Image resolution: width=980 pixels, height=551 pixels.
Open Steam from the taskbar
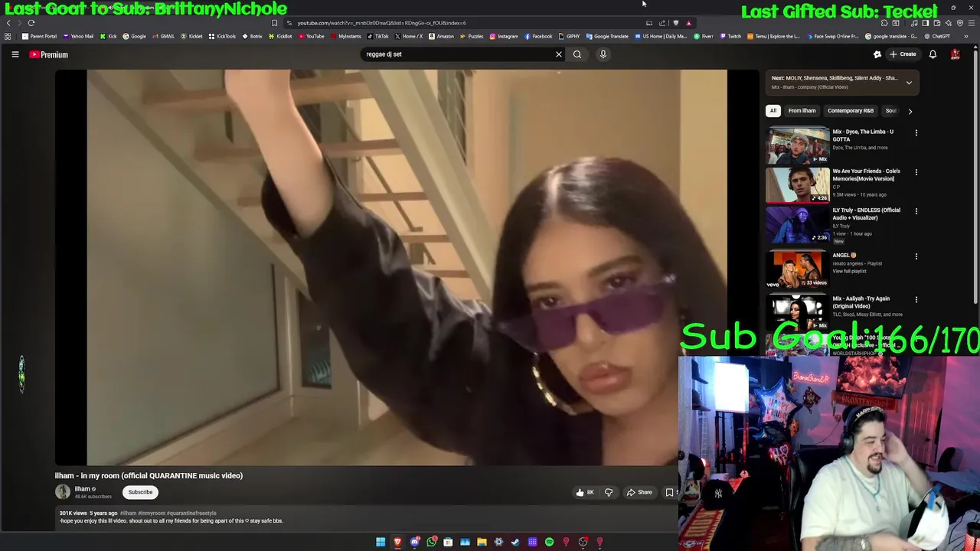[x=515, y=542]
